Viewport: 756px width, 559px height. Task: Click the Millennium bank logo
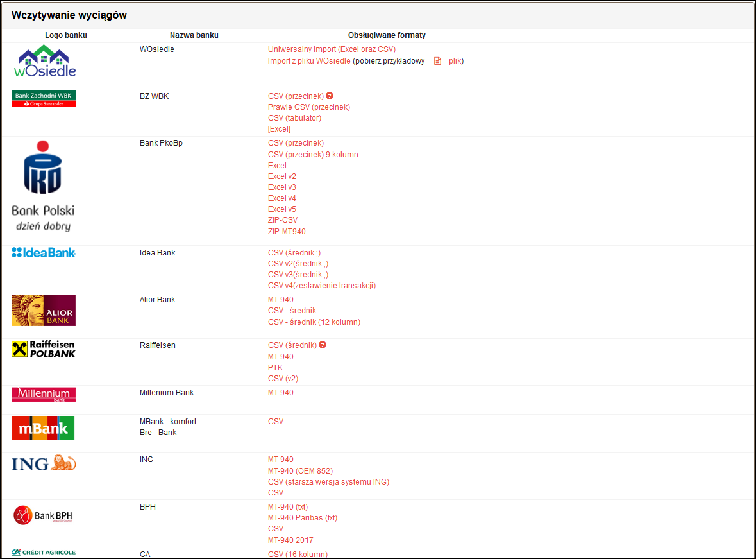44,395
